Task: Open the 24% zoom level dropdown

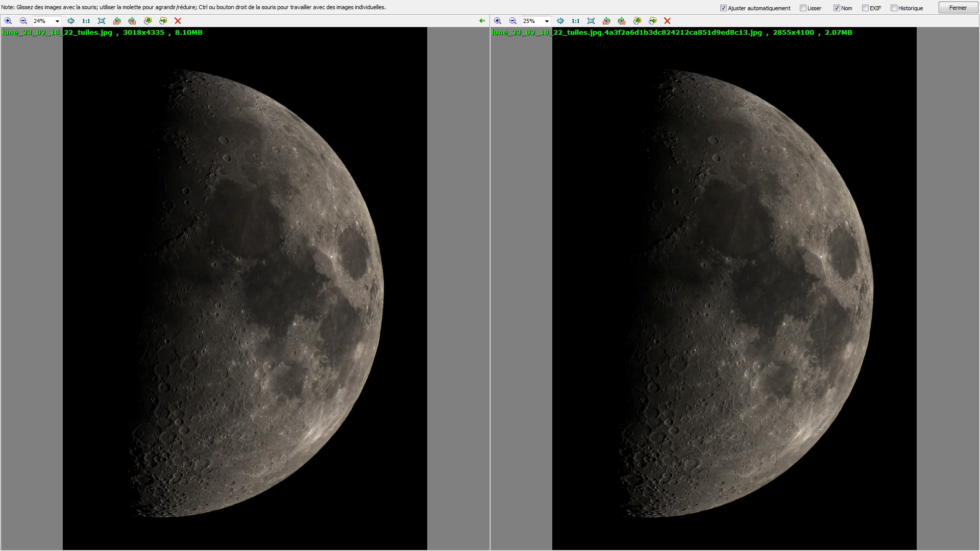Action: (57, 21)
